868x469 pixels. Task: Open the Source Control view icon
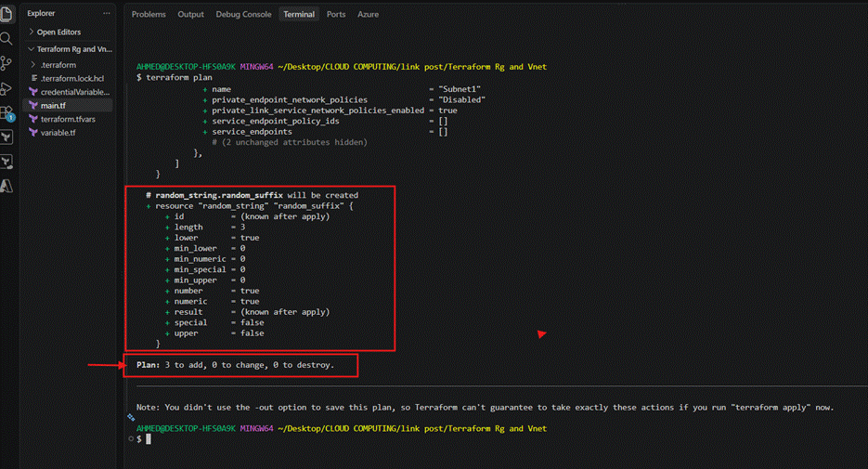(x=6, y=63)
